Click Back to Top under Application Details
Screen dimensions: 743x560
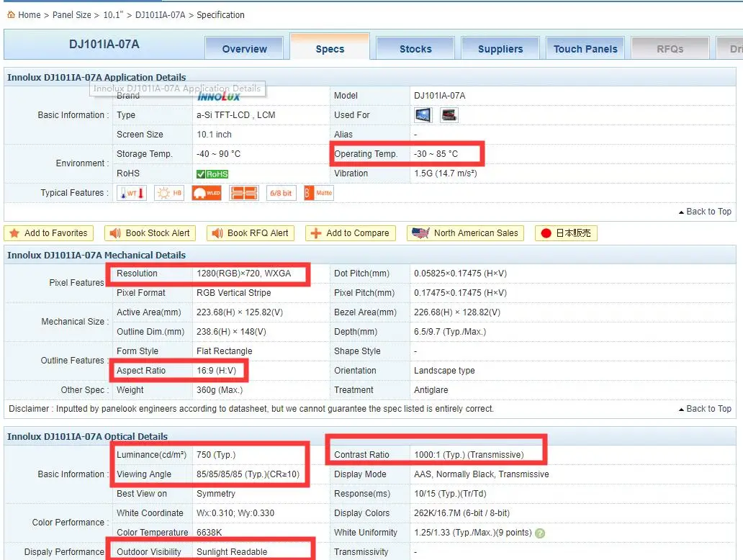click(705, 212)
